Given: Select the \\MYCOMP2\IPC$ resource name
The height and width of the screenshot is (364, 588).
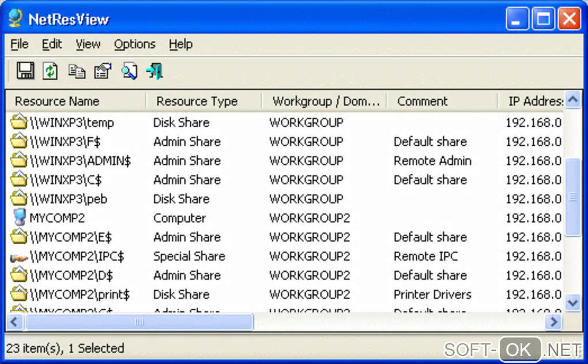Looking at the screenshot, I should point(77,256).
